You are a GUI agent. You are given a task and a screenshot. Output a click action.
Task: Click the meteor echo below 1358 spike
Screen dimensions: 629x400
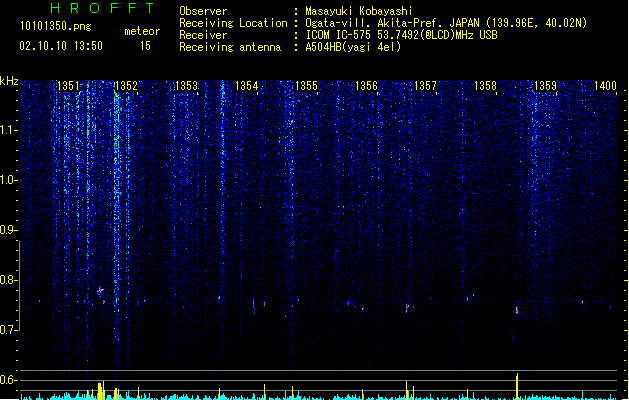click(x=517, y=310)
